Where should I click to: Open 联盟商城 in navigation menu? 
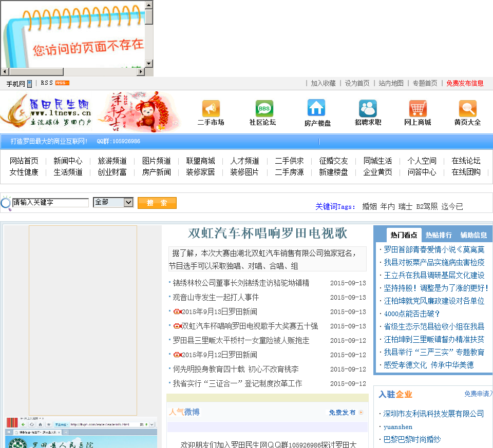(201, 161)
